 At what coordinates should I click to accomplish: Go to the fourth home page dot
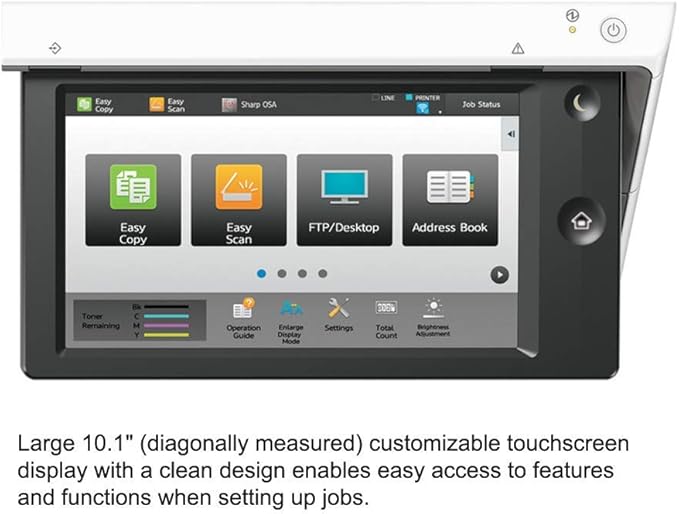[323, 274]
